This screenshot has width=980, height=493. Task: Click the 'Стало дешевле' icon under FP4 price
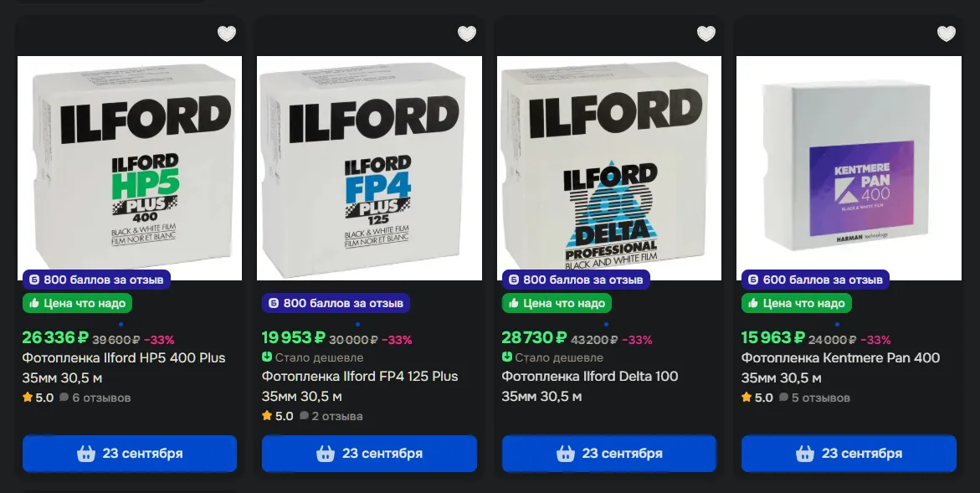coord(267,357)
